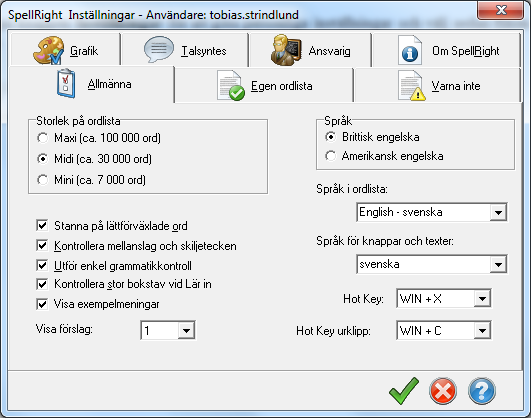Viewport: 531px width, 418px height.
Task: Open the Om SpellRight tab
Action: (447, 49)
